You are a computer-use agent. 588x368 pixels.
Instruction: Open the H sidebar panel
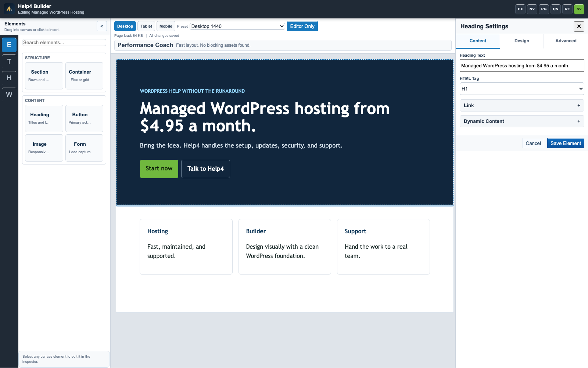(x=9, y=78)
